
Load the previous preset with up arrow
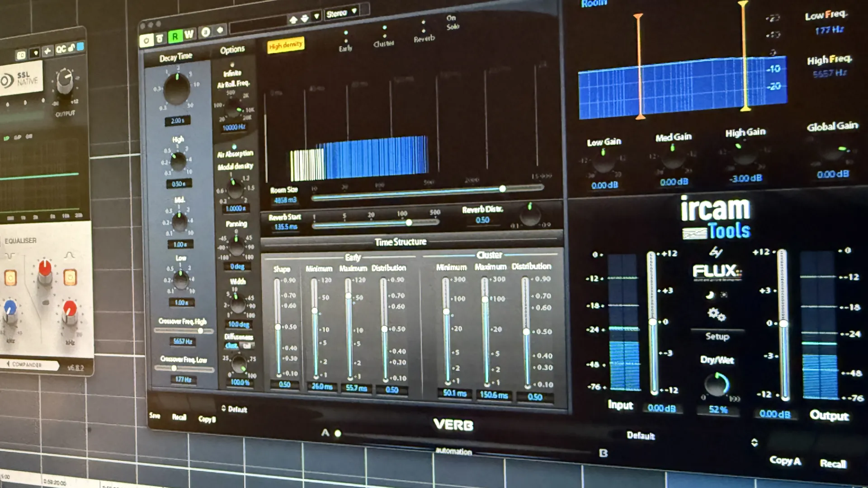coord(293,19)
